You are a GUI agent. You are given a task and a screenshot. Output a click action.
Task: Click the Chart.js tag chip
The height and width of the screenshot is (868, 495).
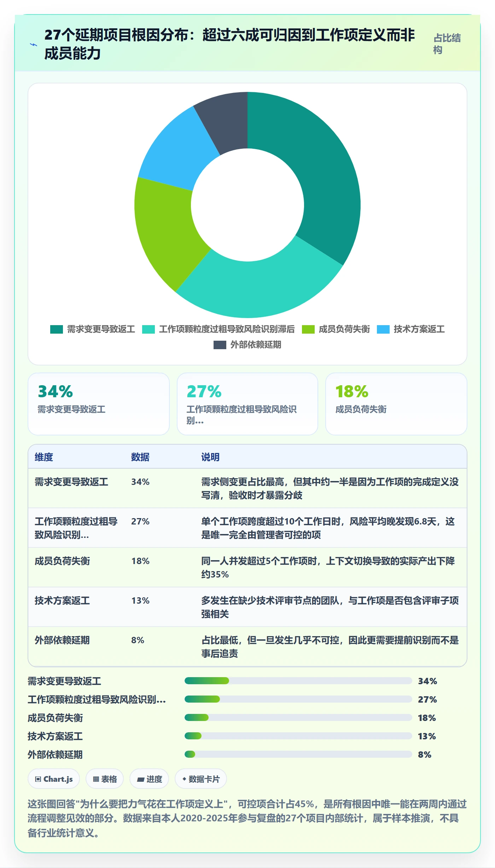click(x=54, y=779)
